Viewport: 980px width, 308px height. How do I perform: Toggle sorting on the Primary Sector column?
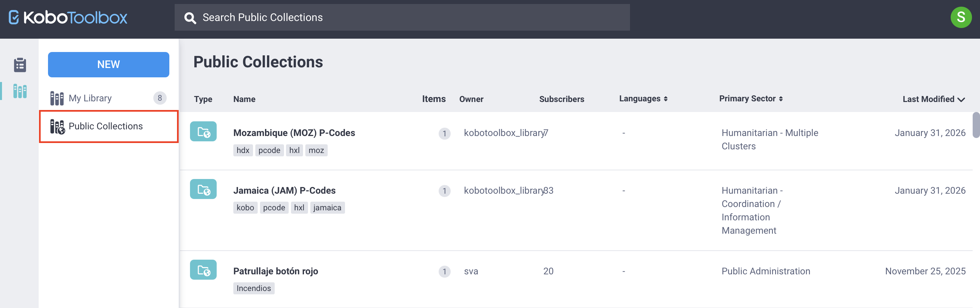(x=781, y=98)
